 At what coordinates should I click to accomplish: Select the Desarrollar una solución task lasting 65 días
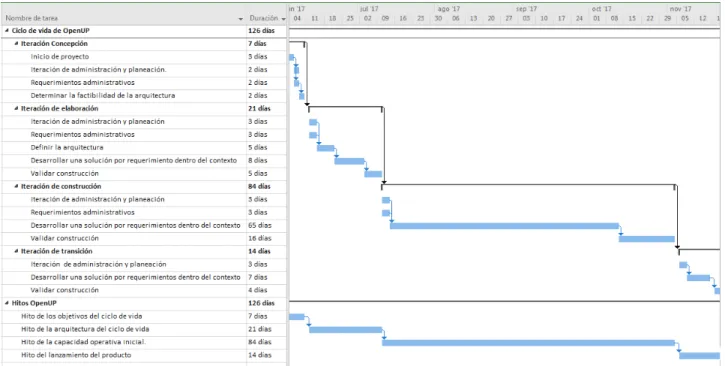click(135, 226)
